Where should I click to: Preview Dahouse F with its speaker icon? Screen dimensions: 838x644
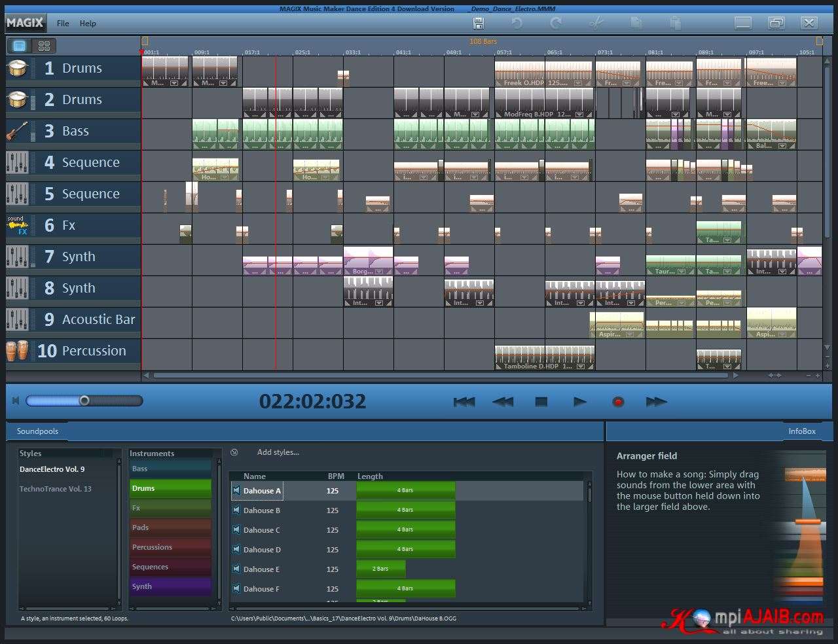236,588
